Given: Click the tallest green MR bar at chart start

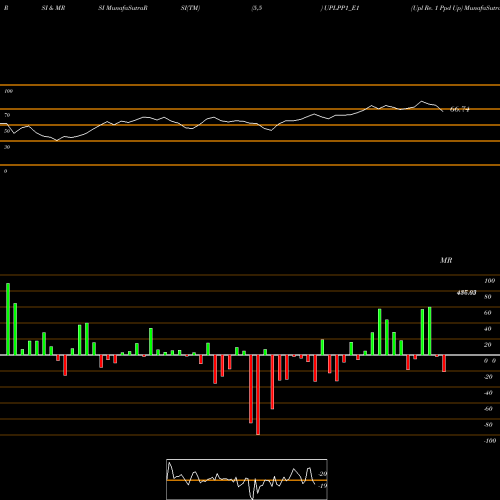Looking at the screenshot, I should point(8,319).
